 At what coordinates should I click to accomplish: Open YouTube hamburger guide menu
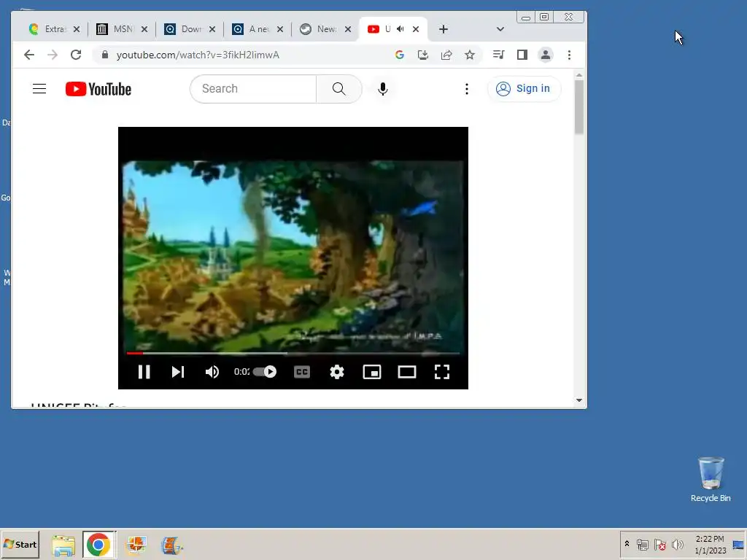tap(39, 88)
